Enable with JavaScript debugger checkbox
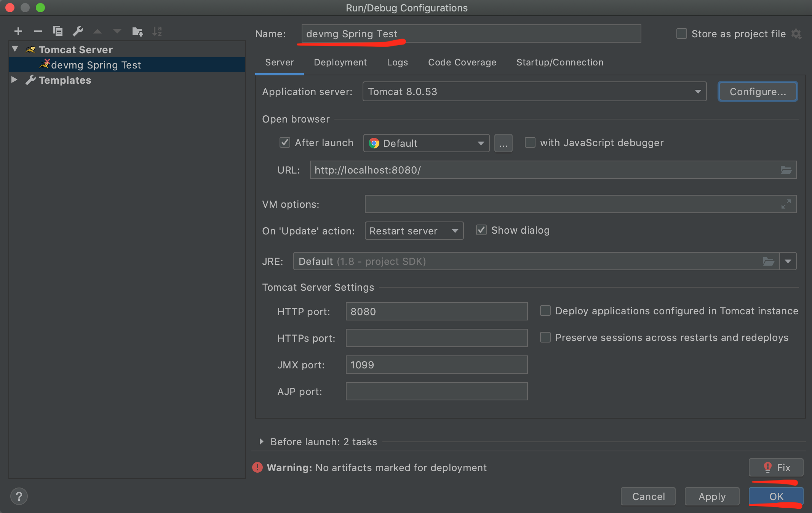Image resolution: width=812 pixels, height=513 pixels. point(530,143)
